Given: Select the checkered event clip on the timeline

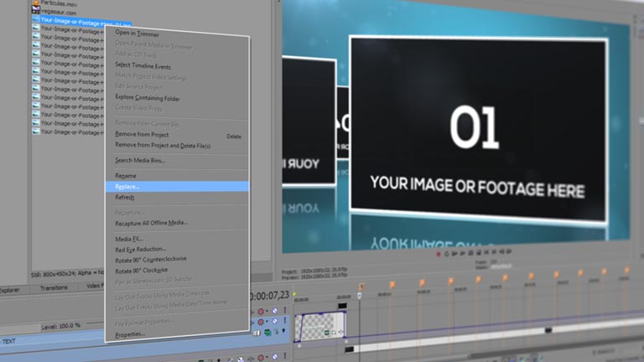Looking at the screenshot, I should 319,327.
